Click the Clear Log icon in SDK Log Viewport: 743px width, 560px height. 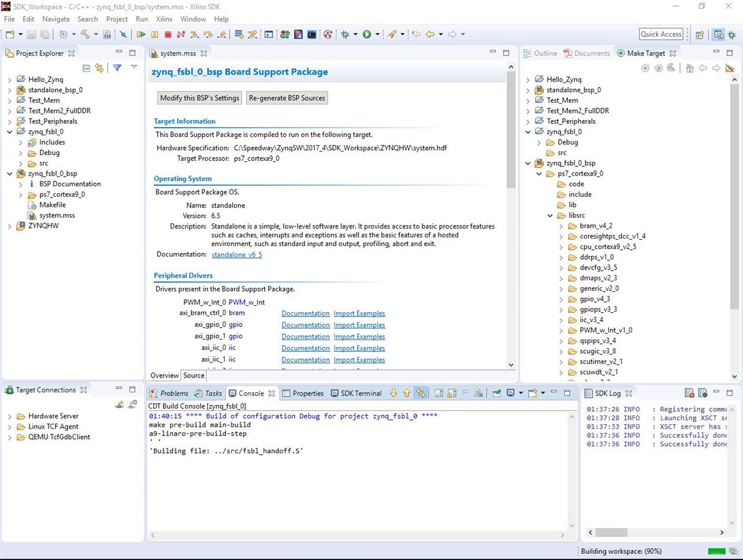(x=689, y=393)
